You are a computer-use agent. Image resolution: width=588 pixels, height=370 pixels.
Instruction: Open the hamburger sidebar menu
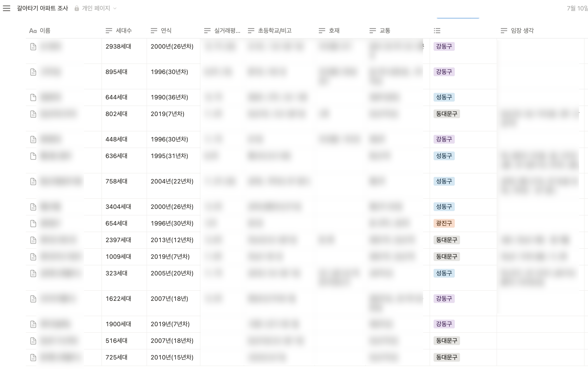pos(7,8)
